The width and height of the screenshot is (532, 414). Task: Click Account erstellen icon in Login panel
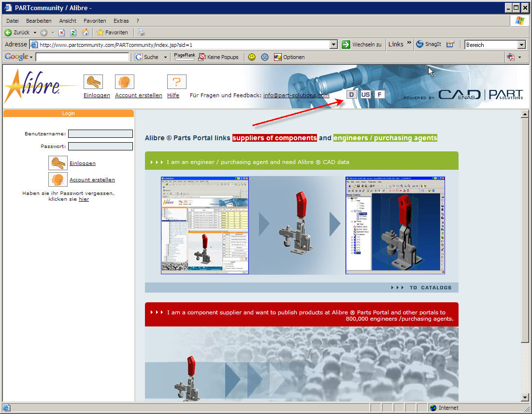tap(58, 179)
